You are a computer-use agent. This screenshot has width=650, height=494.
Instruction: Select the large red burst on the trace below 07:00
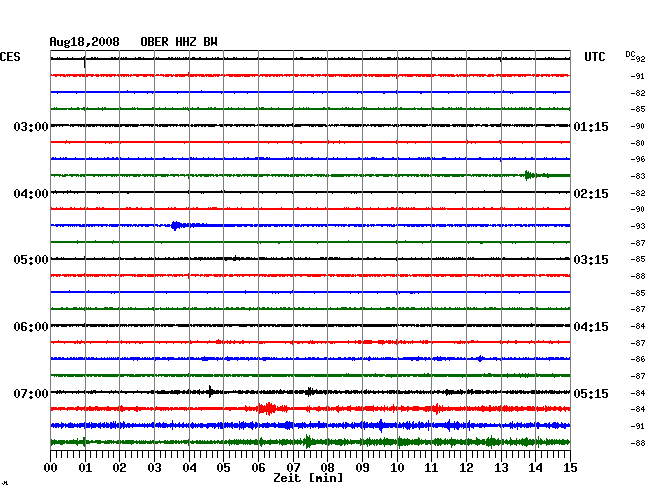[x=267, y=409]
